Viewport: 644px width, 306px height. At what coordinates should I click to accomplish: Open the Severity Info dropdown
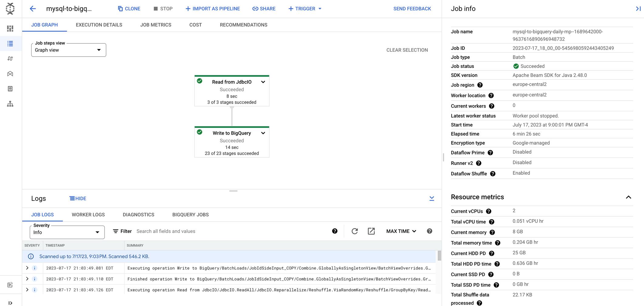coord(67,232)
